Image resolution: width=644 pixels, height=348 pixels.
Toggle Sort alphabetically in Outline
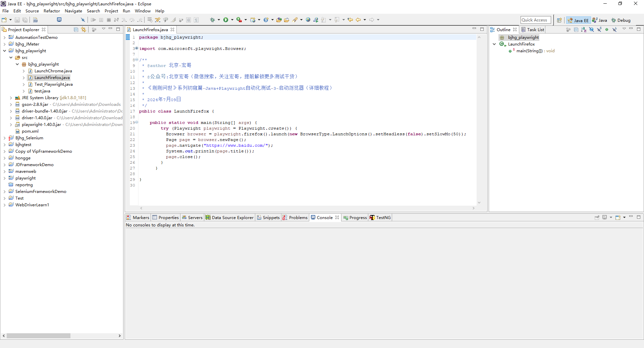pos(584,29)
